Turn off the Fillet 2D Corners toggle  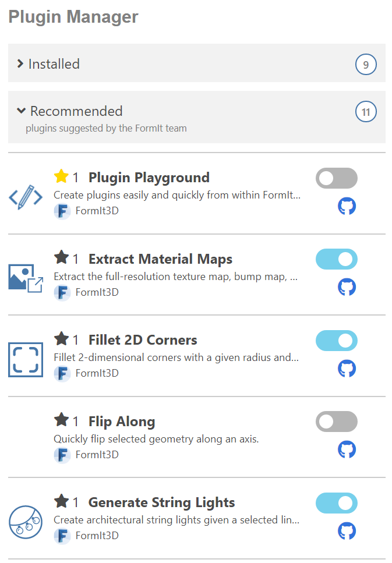click(337, 341)
